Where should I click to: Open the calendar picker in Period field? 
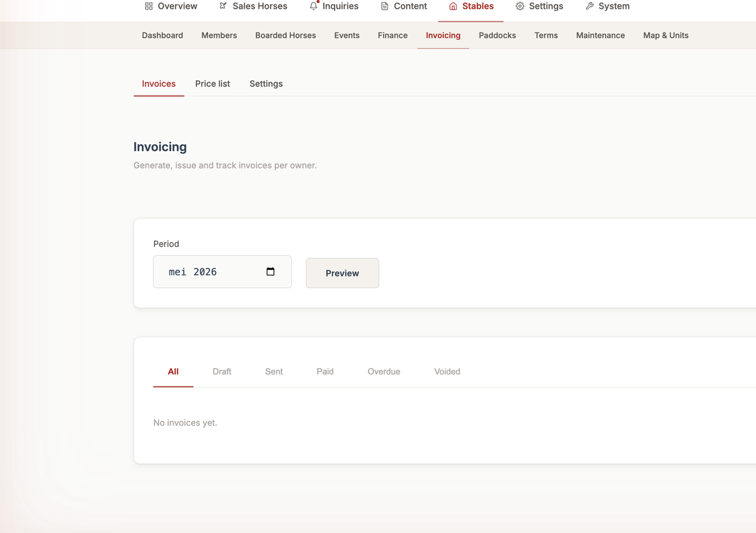point(271,272)
